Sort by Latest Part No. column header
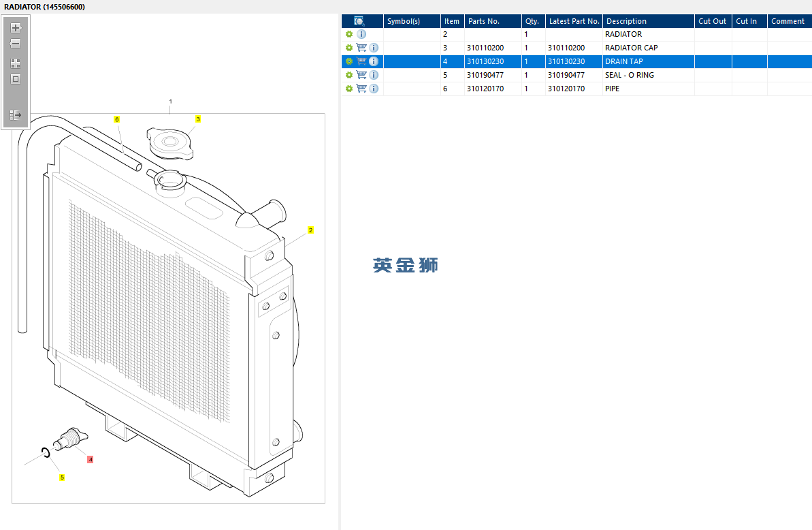Image resolution: width=812 pixels, height=530 pixels. (574, 21)
